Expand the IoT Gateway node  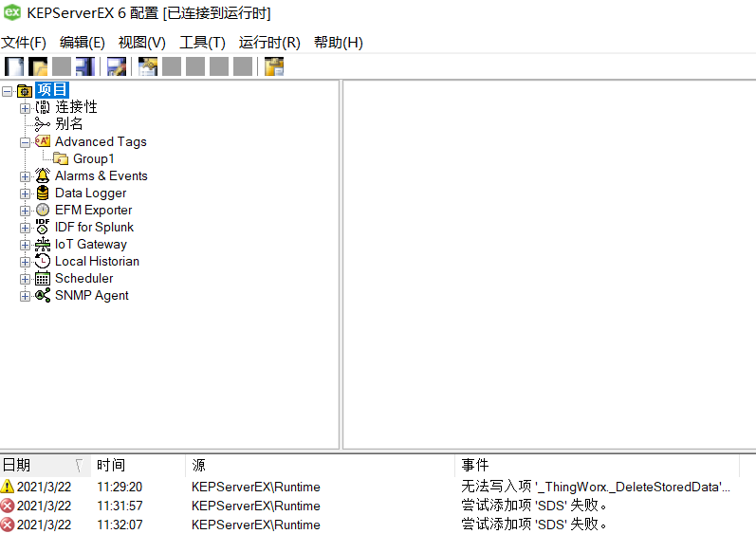(x=25, y=245)
